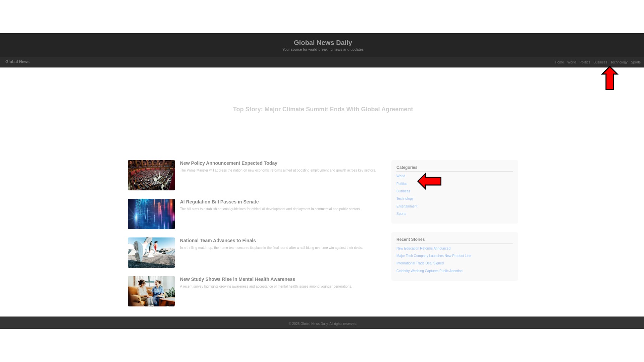
Task: Read International Trade Deal Signed story
Action: point(420,263)
